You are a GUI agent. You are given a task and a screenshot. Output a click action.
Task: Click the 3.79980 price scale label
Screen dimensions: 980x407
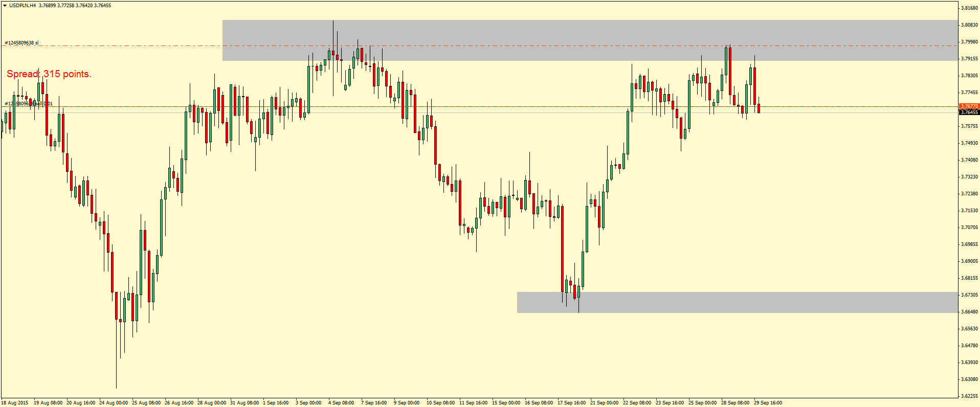pyautogui.click(x=969, y=42)
